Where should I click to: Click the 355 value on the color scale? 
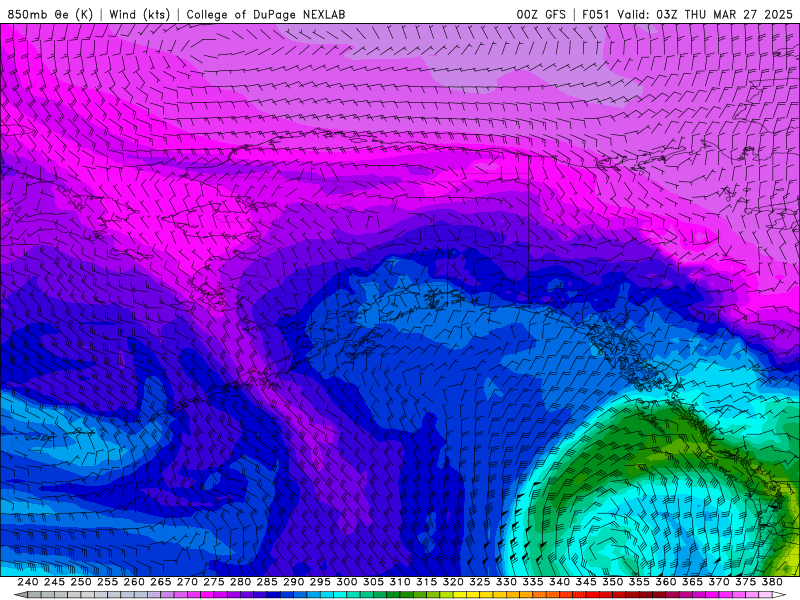639,582
